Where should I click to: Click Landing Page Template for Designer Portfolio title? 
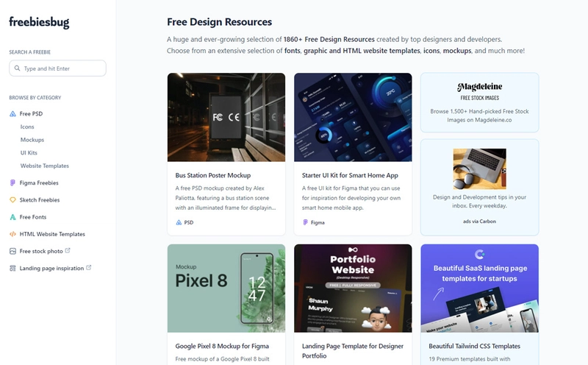coord(353,351)
